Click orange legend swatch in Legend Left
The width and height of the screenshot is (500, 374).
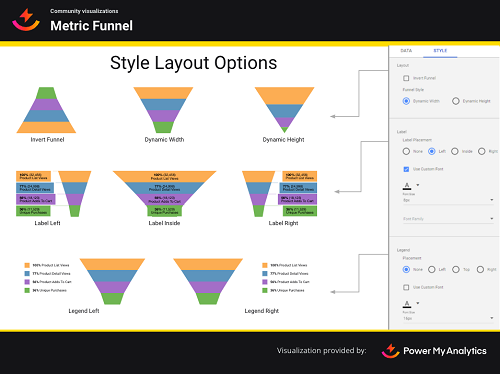(x=27, y=265)
